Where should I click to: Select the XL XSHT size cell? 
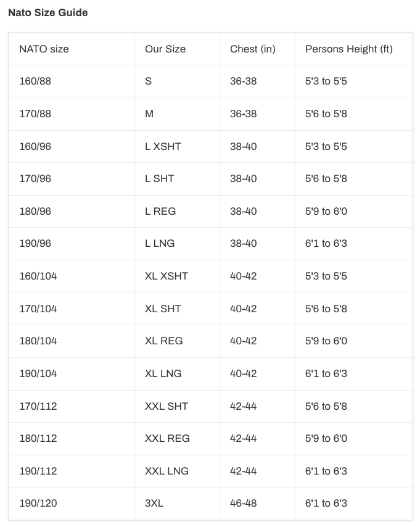click(x=167, y=276)
